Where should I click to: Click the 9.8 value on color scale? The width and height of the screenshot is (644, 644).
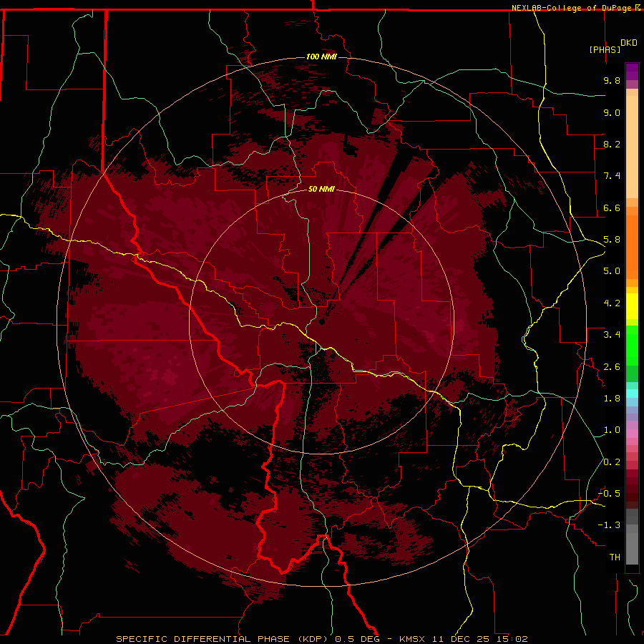pos(612,80)
